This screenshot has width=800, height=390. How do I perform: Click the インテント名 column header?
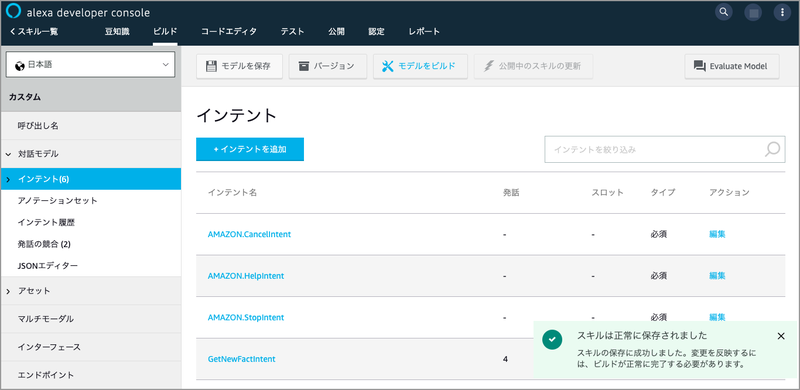[232, 192]
